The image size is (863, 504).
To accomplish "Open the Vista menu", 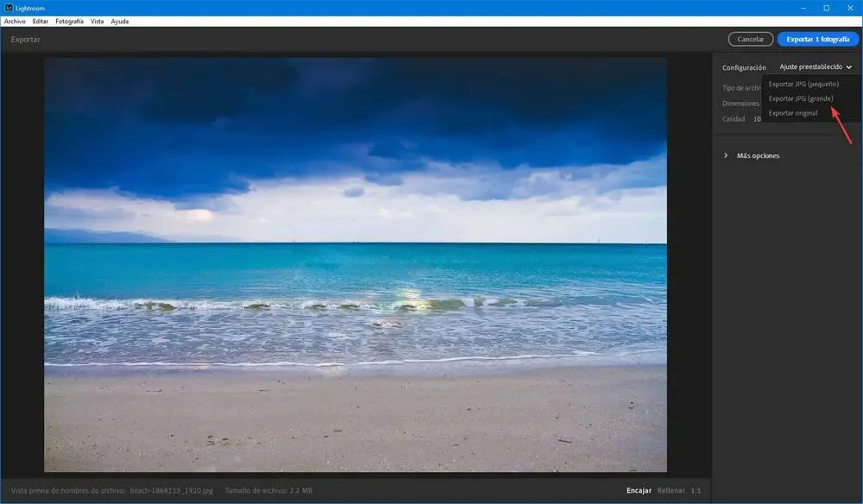I will [97, 22].
